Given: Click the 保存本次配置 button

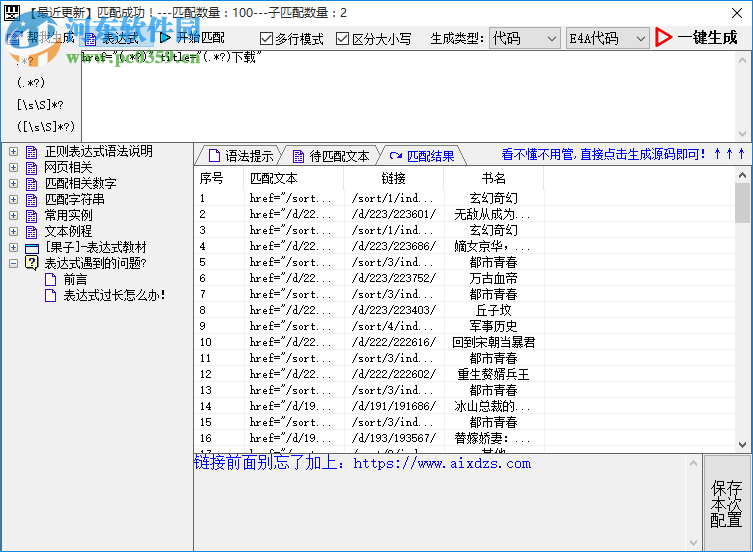Looking at the screenshot, I should (x=727, y=503).
